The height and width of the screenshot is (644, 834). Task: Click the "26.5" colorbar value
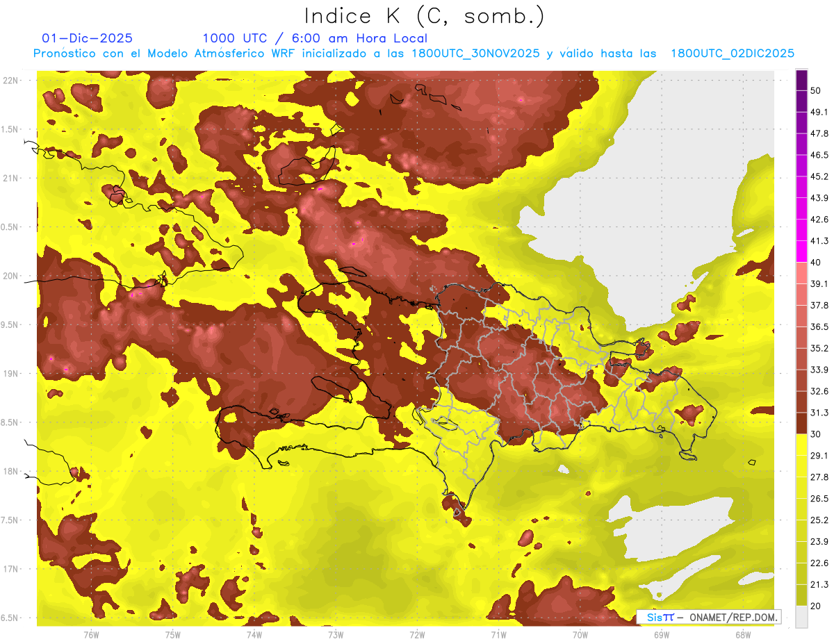[819, 499]
